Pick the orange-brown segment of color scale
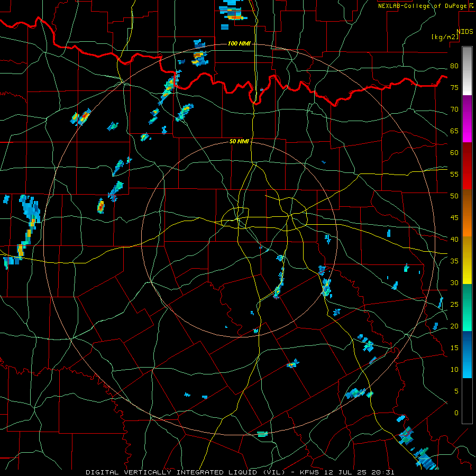The height and width of the screenshot is (476, 476). [467, 213]
